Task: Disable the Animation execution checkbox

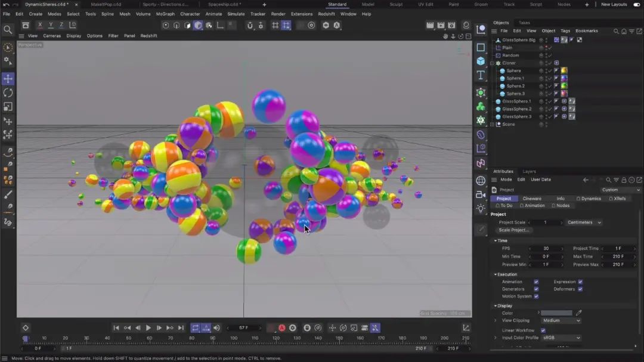Action: coord(536,281)
